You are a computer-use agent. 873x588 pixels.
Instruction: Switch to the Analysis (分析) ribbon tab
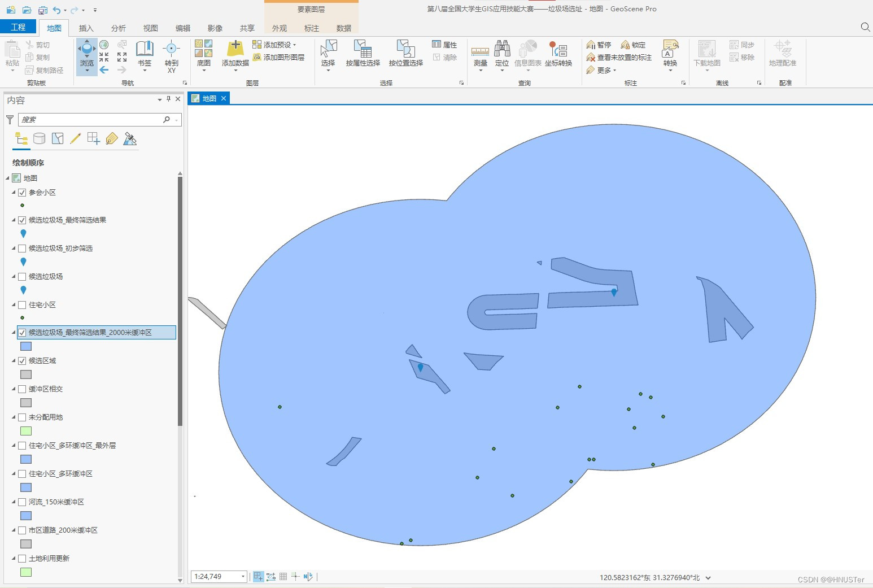pos(119,28)
